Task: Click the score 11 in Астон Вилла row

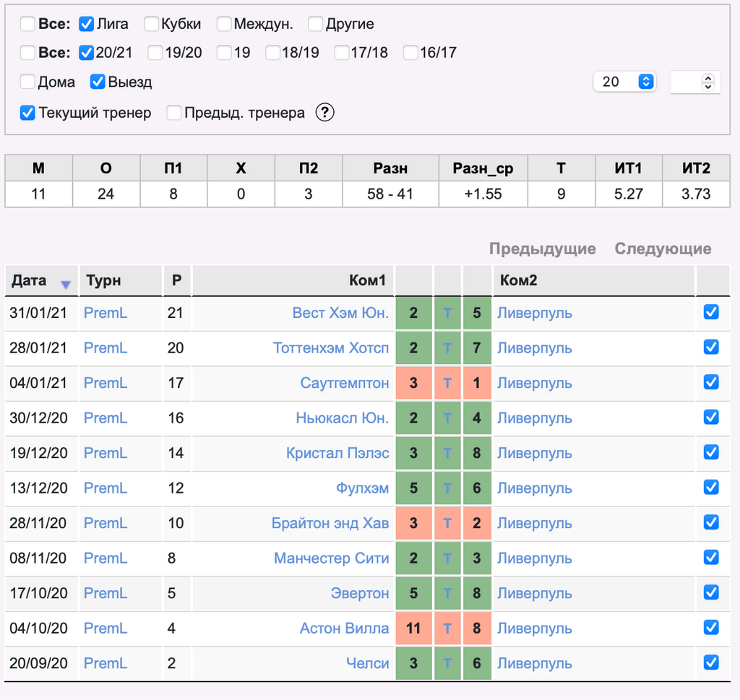Action: coord(413,628)
